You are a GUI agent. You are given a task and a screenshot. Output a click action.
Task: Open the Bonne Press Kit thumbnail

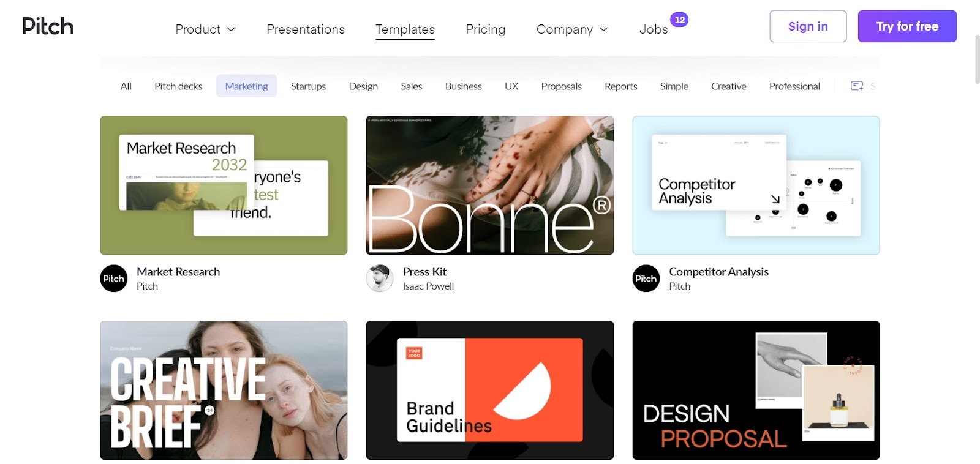click(490, 185)
